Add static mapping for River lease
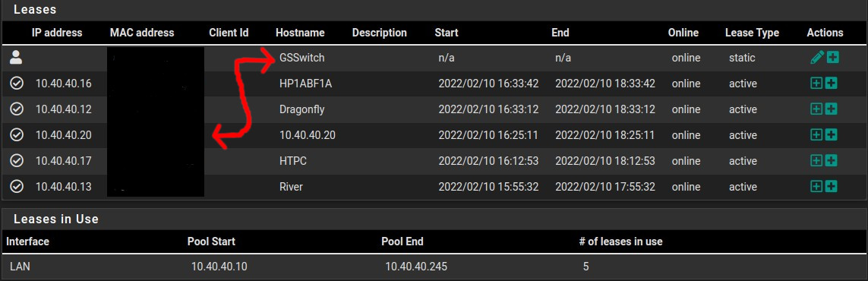This screenshot has width=868, height=281. click(x=816, y=186)
